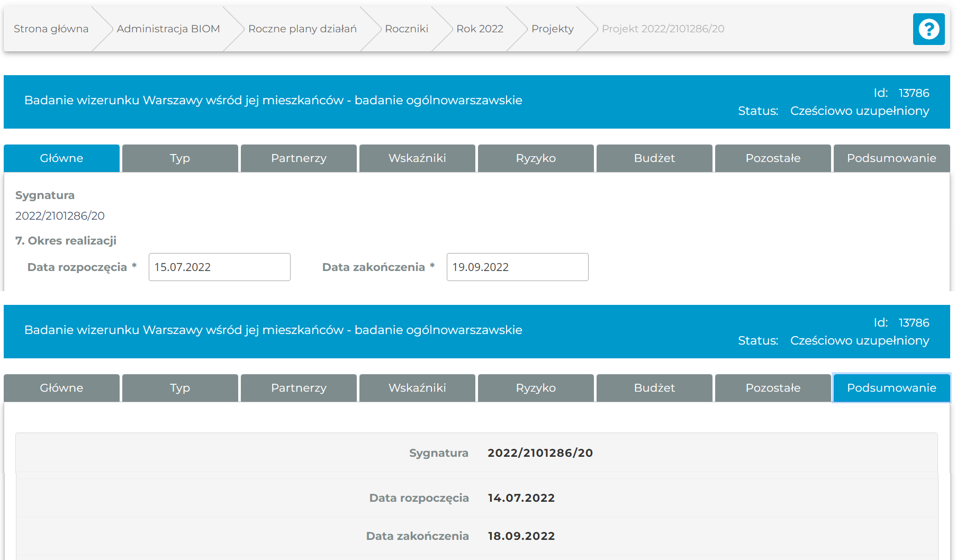Click the Roczniki breadcrumb
Screen dimensions: 956x560
(406, 29)
